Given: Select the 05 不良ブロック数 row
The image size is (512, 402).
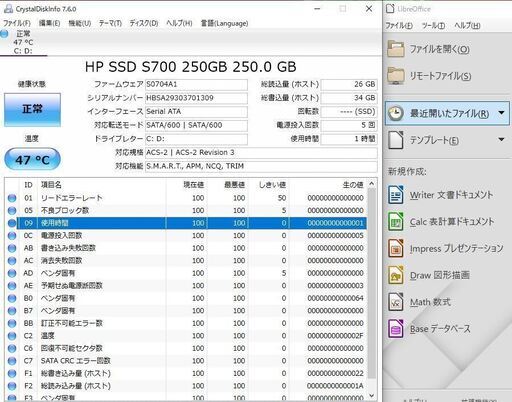Looking at the screenshot, I should 187,210.
